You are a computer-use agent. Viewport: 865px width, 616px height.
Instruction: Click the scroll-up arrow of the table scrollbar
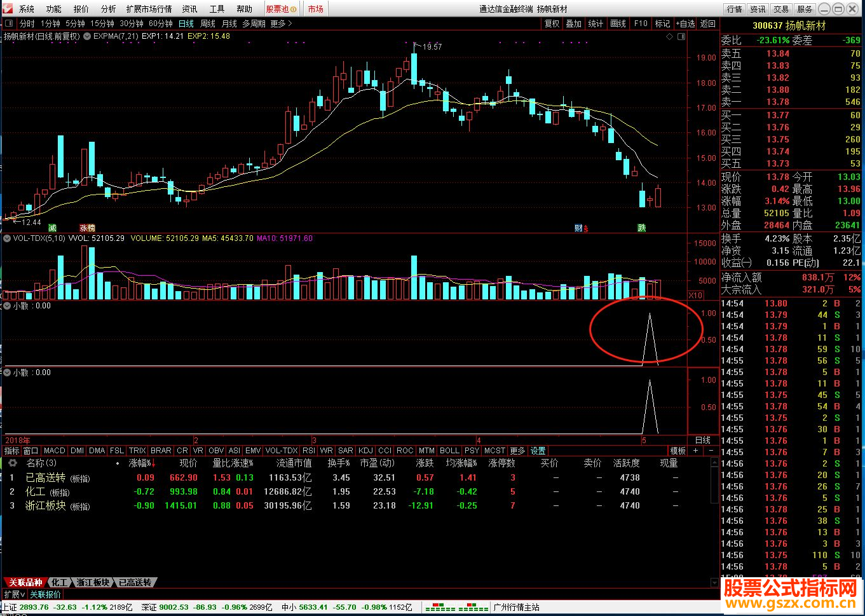(x=714, y=464)
